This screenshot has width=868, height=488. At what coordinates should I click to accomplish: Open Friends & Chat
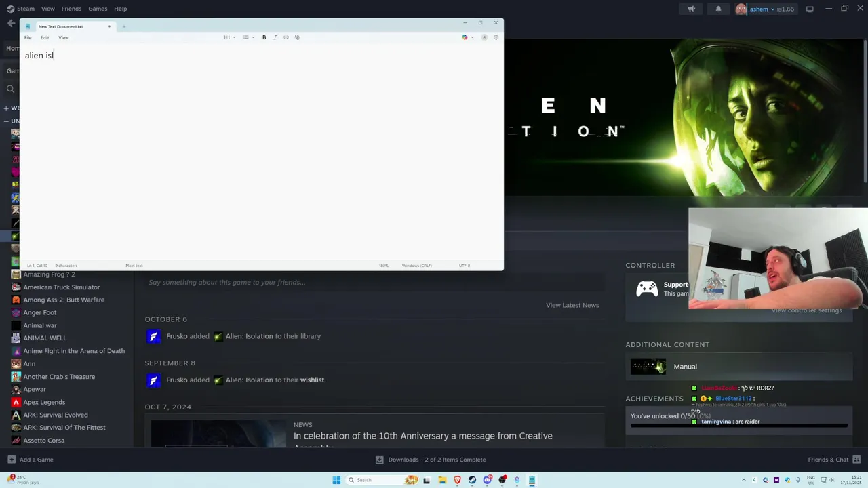click(833, 460)
